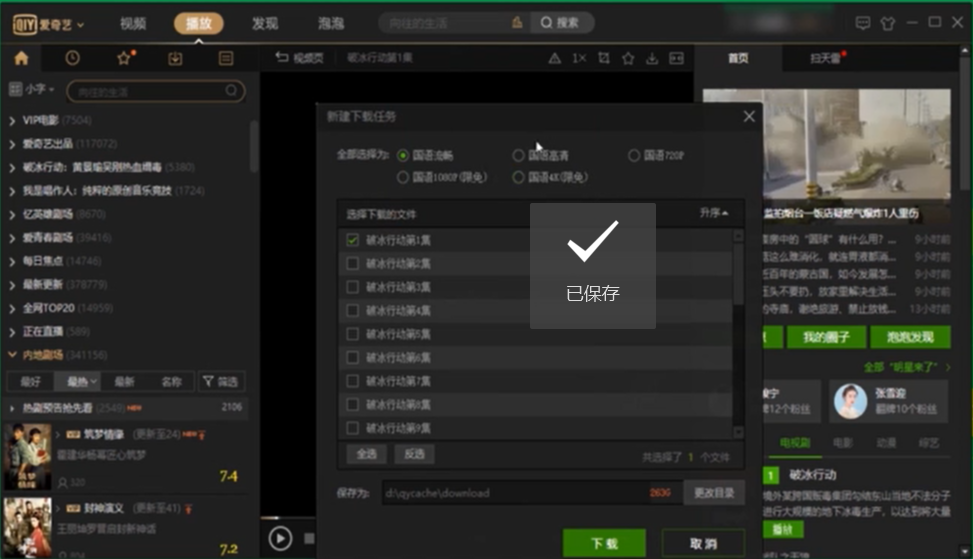973x559 pixels.
Task: Select the 国语流畅 quality radio button
Action: click(403, 155)
